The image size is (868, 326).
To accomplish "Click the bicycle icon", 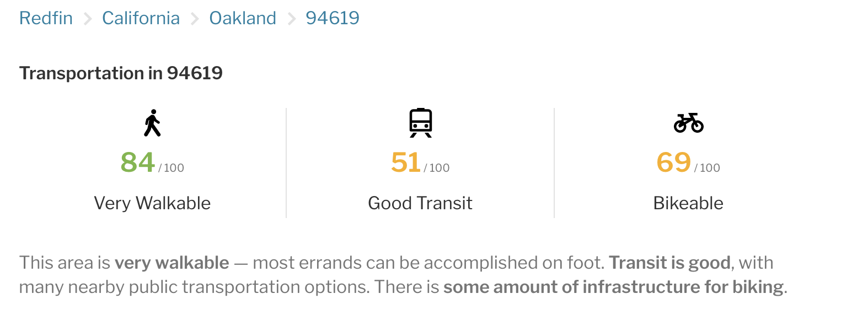I will coord(689,123).
